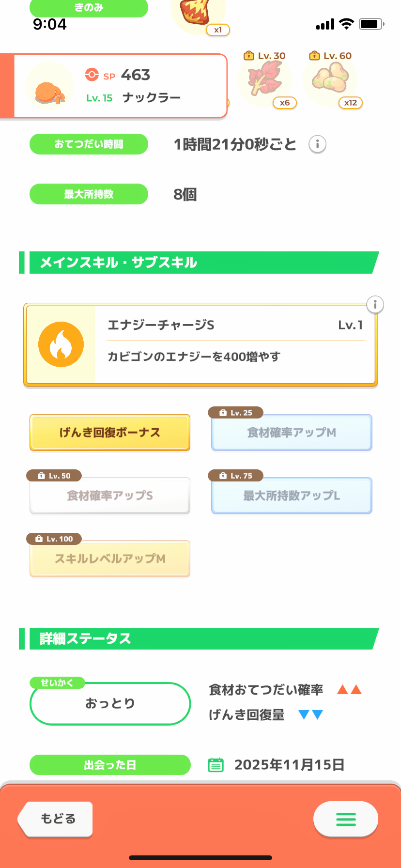Select locked 食材確率アップM sub skill
This screenshot has width=401, height=868.
tap(292, 433)
